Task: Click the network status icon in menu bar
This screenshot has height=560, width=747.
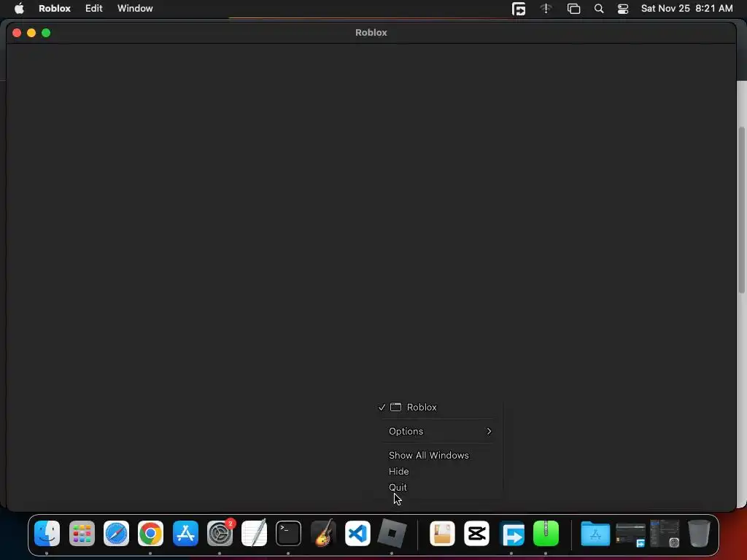Action: [546, 9]
